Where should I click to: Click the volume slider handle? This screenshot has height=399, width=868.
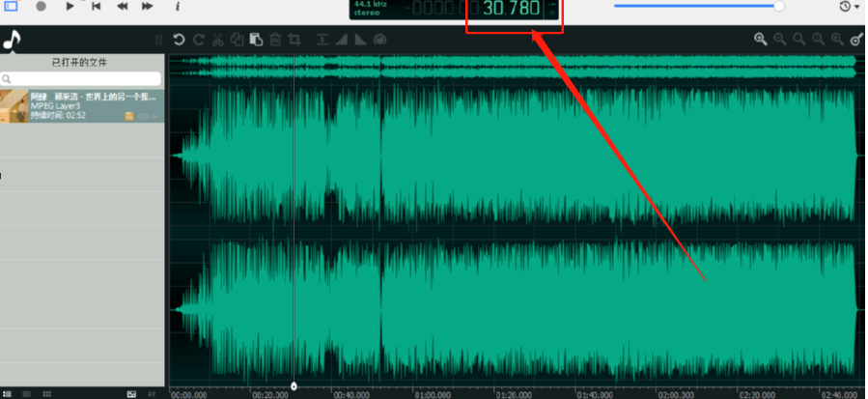coord(779,6)
